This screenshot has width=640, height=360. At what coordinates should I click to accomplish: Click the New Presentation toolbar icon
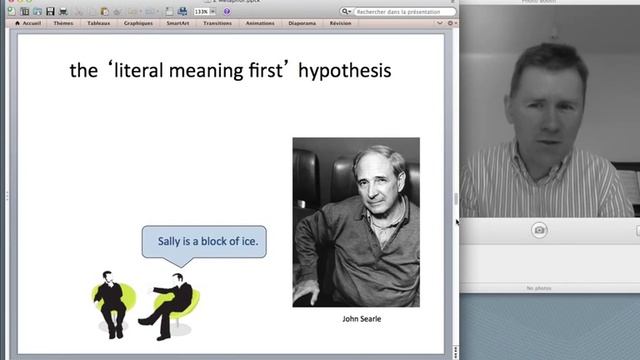11,11
